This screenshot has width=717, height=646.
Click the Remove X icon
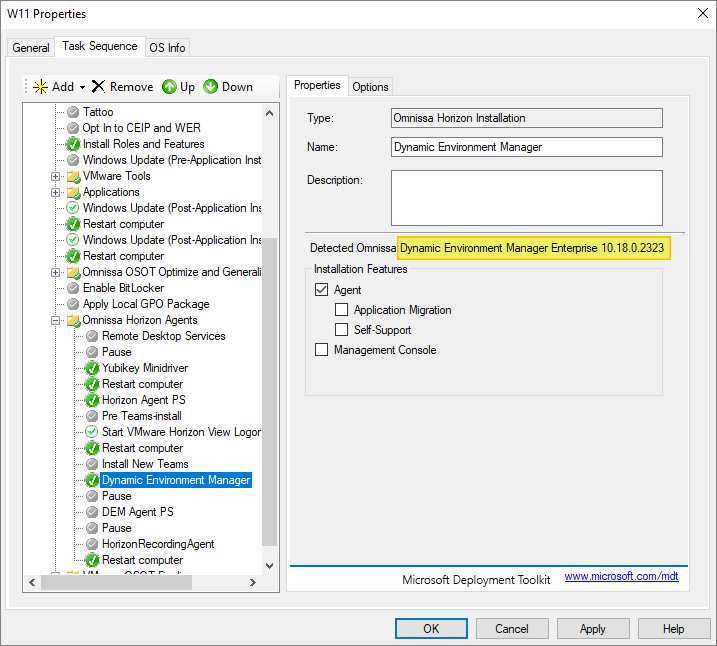(x=98, y=87)
